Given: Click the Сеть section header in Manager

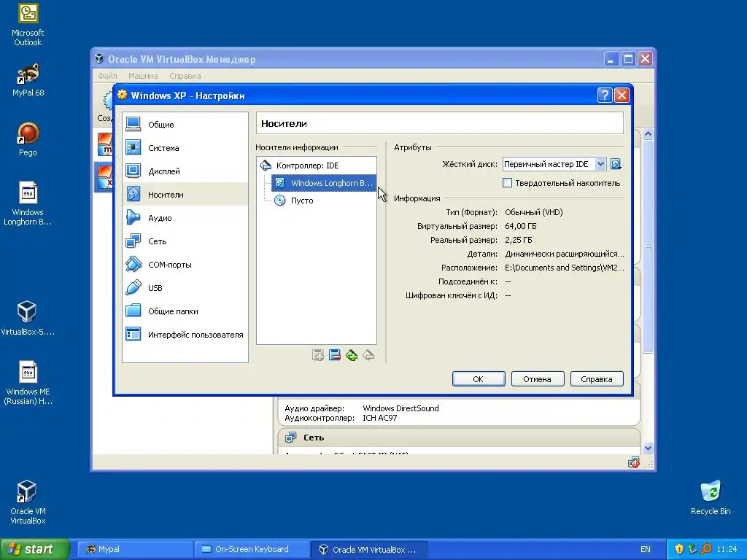Looking at the screenshot, I should click(459, 437).
